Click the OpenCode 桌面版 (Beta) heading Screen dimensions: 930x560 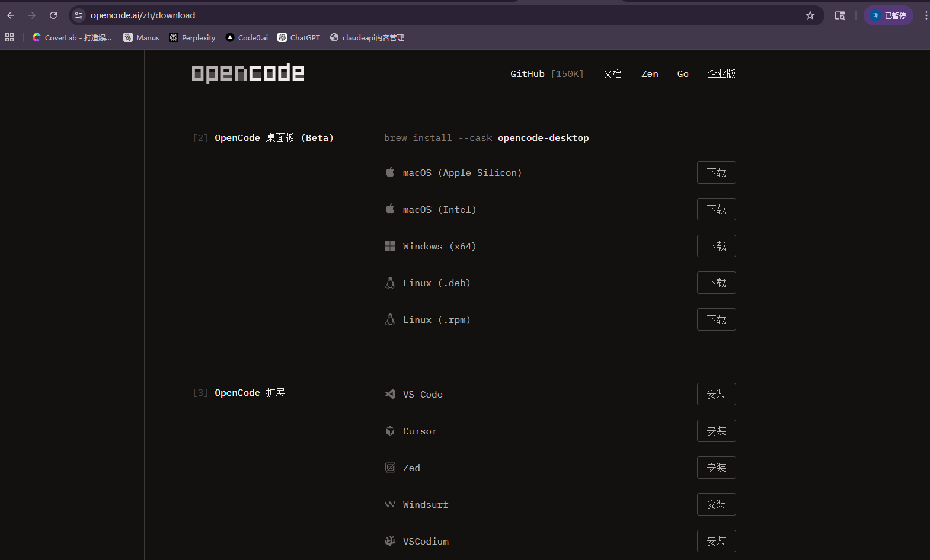[x=274, y=138]
